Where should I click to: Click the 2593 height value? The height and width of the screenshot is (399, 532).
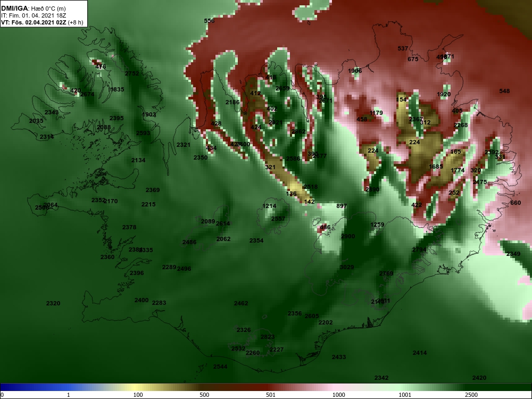pyautogui.click(x=143, y=133)
